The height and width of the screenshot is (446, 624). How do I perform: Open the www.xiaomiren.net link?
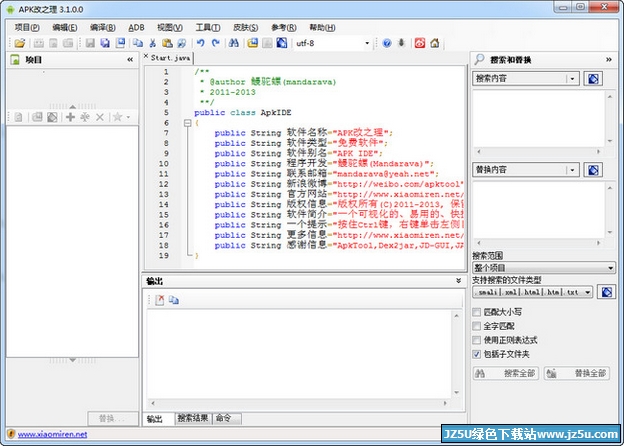click(52, 434)
